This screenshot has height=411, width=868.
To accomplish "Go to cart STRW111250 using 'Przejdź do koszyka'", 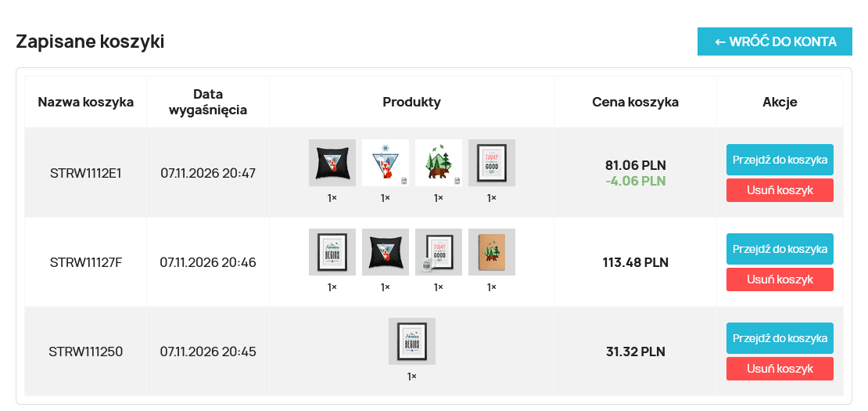I will click(780, 338).
